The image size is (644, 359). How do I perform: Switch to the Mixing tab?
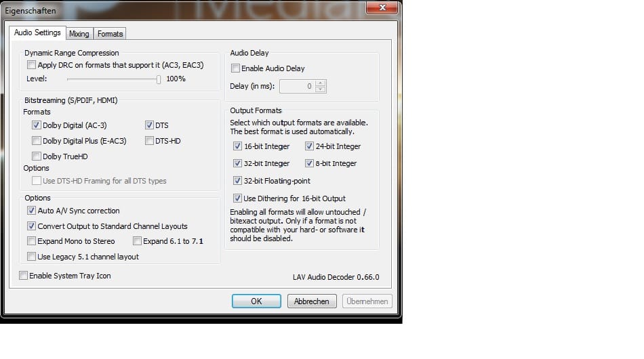[79, 34]
